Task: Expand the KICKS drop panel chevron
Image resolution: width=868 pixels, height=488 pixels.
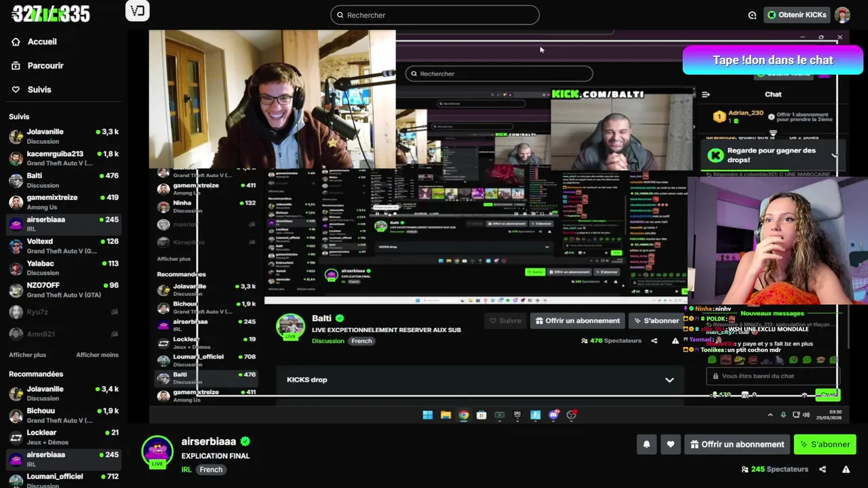Action: click(669, 380)
